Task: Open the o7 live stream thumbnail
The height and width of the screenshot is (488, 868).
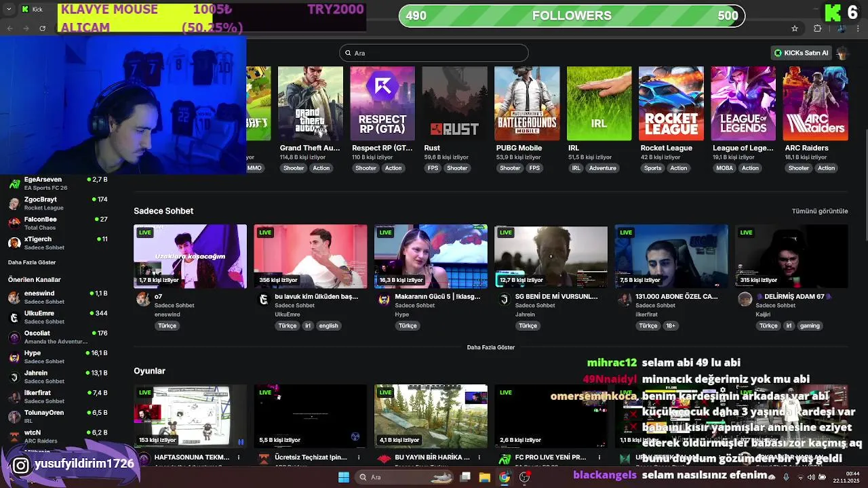Action: (190, 256)
